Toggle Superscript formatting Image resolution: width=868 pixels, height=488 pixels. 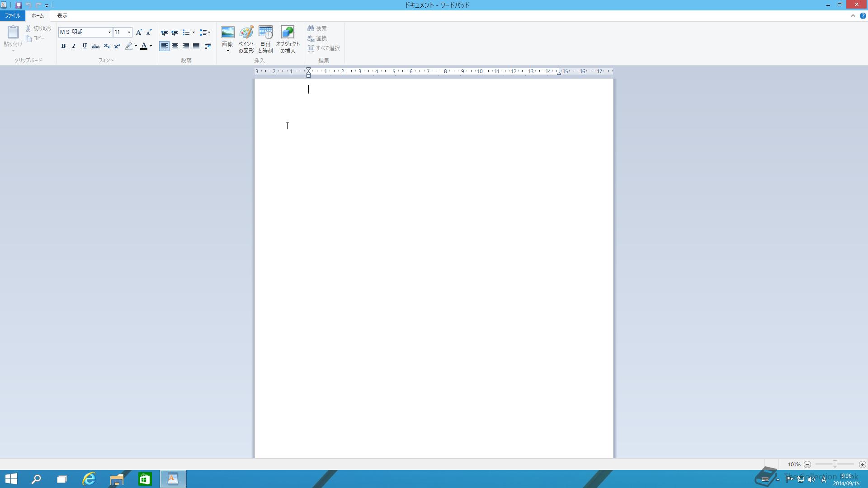[117, 46]
